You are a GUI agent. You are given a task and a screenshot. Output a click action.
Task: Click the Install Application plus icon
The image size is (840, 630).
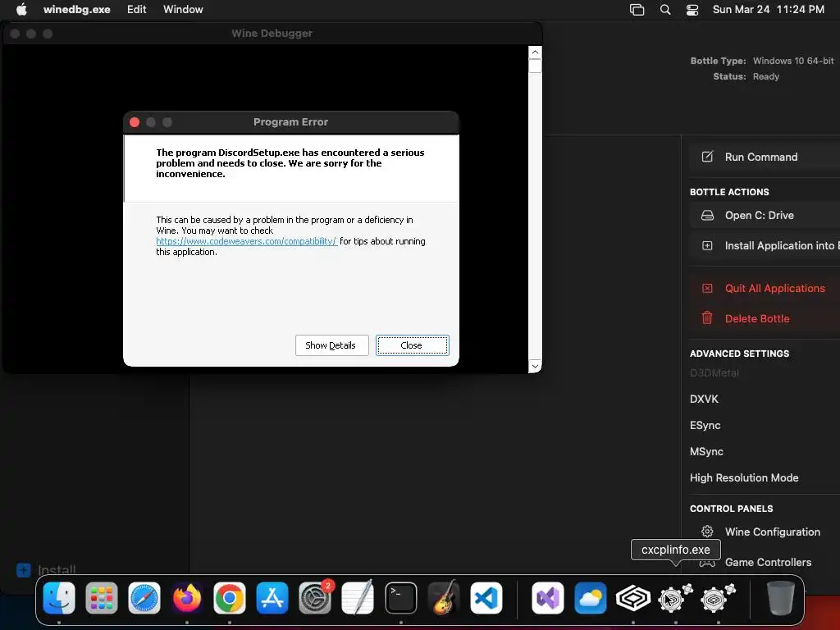click(707, 245)
